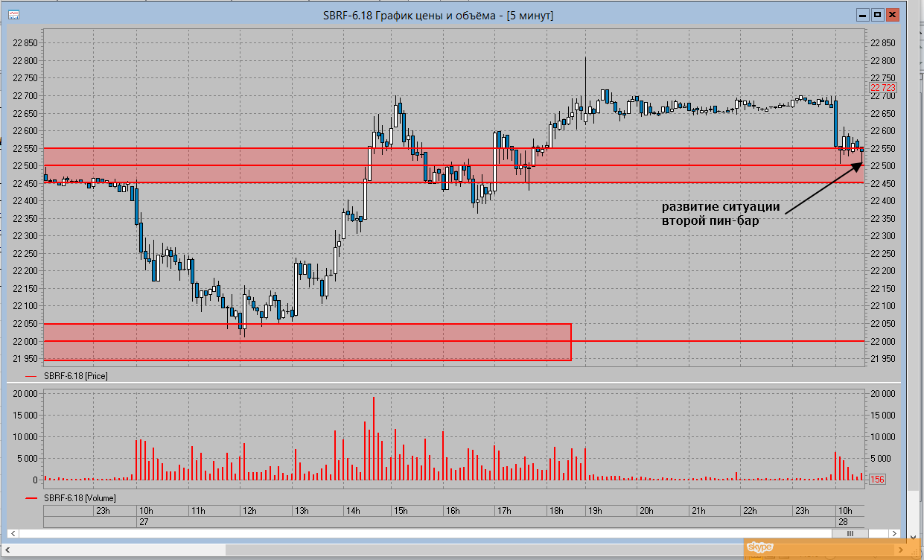
Task: Click 22 850 on the right price axis
Action: pos(883,42)
